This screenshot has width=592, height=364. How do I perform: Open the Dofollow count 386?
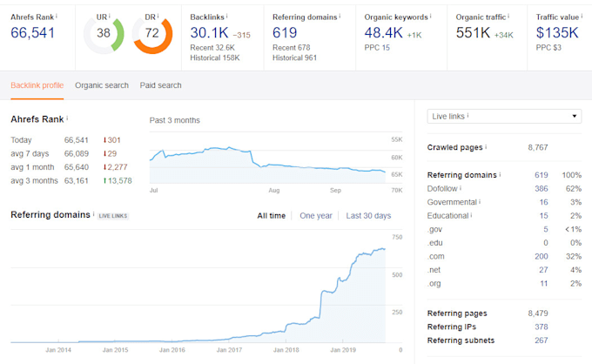541,188
